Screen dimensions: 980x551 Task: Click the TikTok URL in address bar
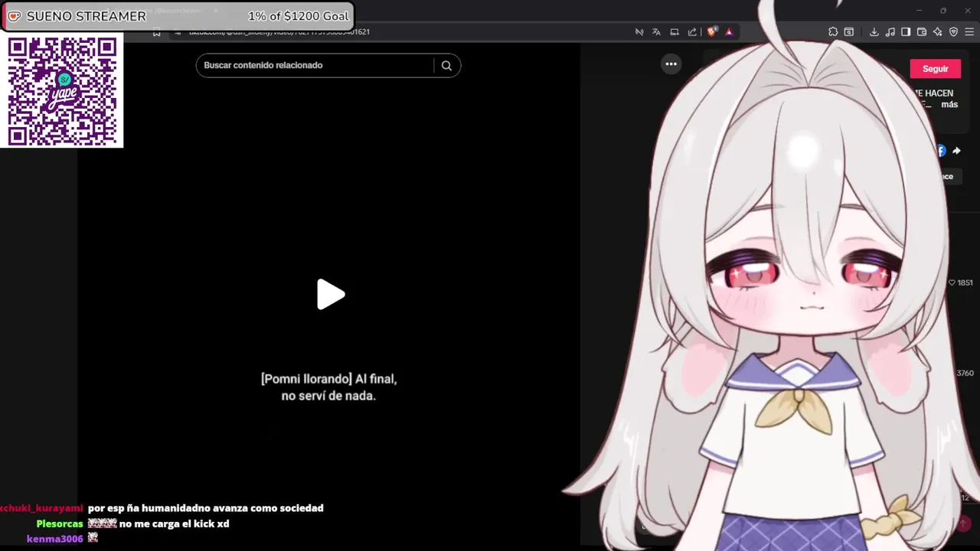click(279, 32)
